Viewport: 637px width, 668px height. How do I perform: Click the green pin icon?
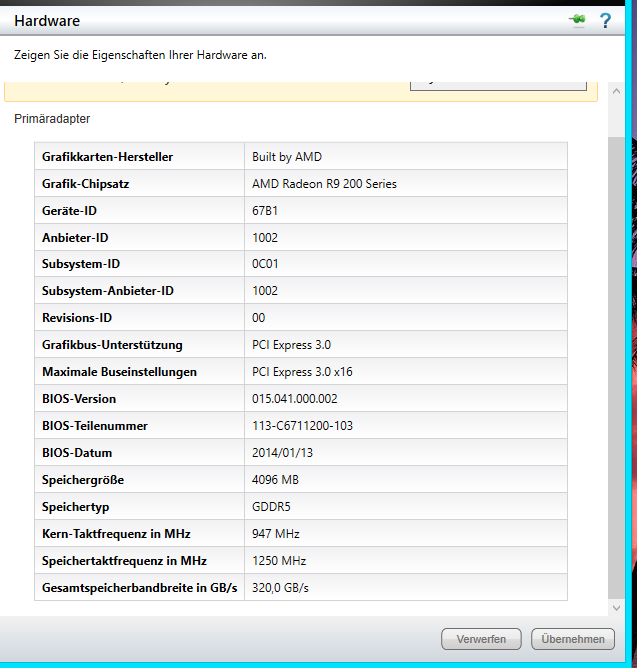[x=577, y=20]
